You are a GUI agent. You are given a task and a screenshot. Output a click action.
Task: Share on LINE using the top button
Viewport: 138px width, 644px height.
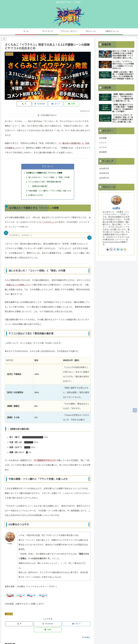point(71,104)
